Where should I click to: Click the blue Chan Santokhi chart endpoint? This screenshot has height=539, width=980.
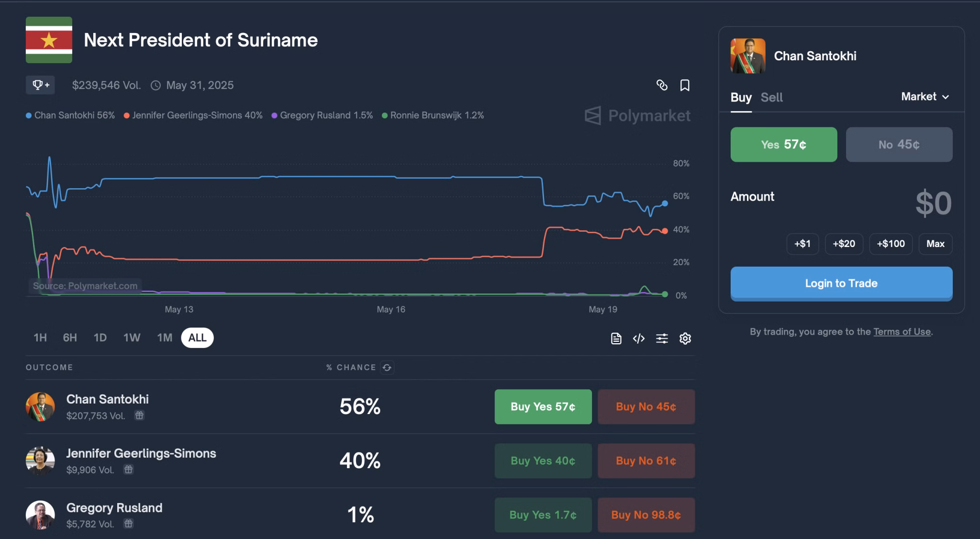coord(665,203)
